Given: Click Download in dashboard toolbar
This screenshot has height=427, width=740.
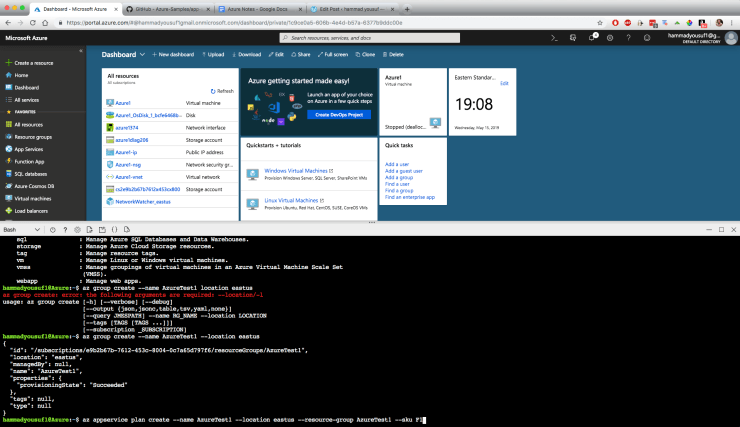Looking at the screenshot, I should click(x=246, y=55).
